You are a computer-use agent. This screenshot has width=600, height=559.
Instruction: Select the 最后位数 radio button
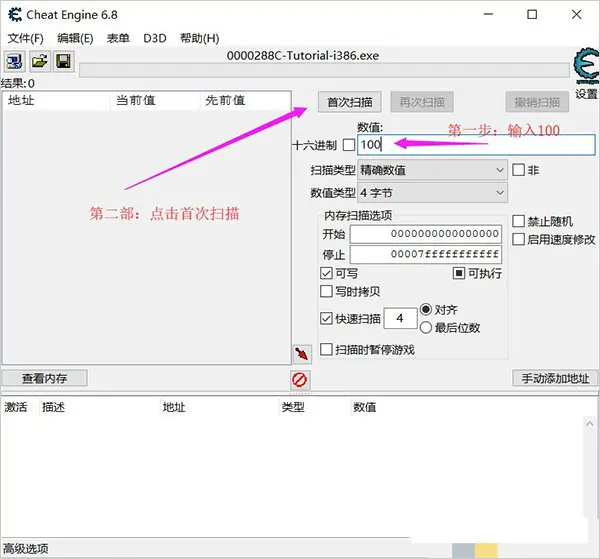[427, 327]
